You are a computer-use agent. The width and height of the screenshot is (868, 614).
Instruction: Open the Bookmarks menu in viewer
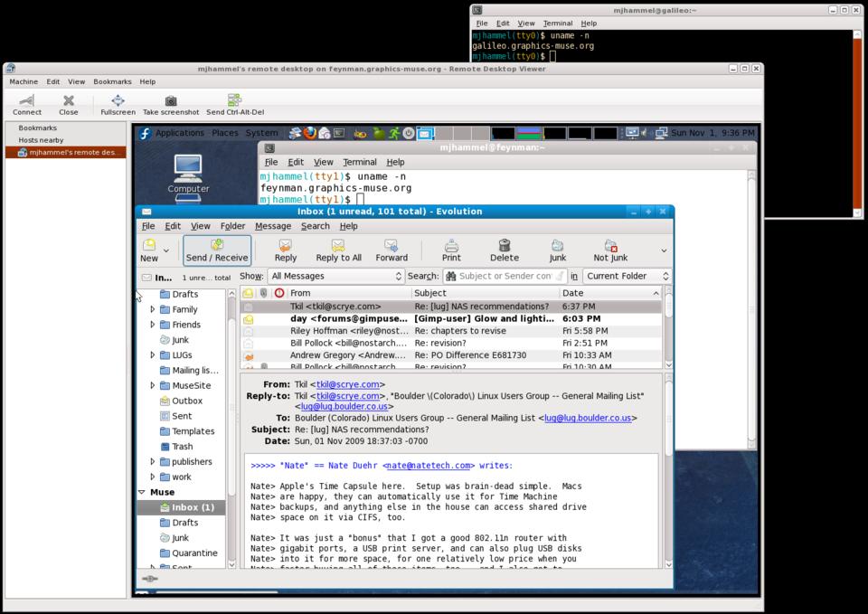click(x=112, y=81)
